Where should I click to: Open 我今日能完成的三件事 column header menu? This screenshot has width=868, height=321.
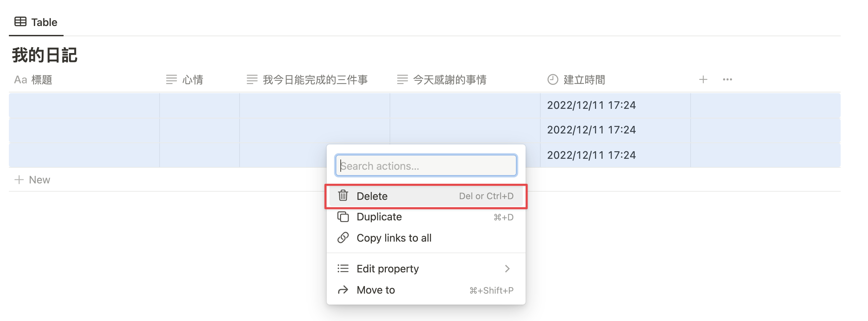pyautogui.click(x=315, y=80)
